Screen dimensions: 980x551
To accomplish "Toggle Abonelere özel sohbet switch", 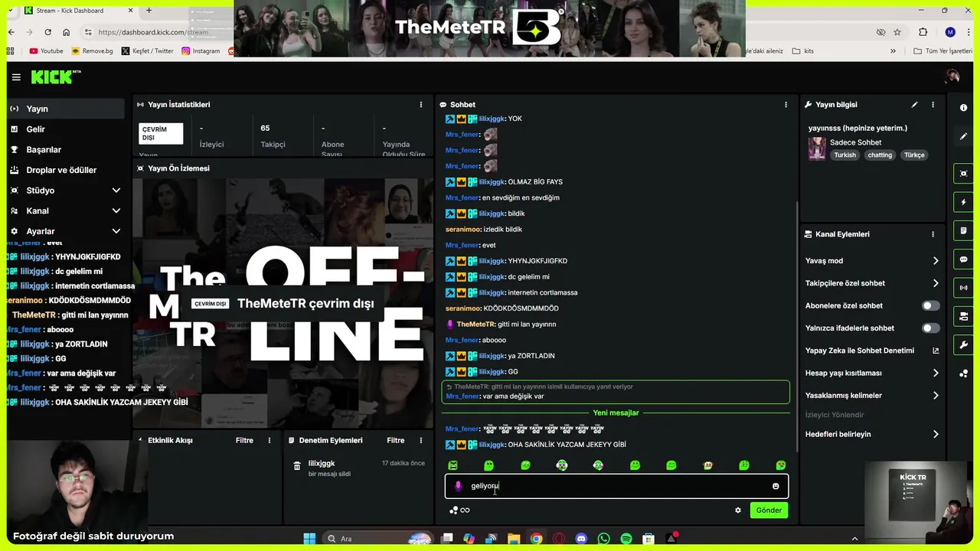I will [x=929, y=305].
